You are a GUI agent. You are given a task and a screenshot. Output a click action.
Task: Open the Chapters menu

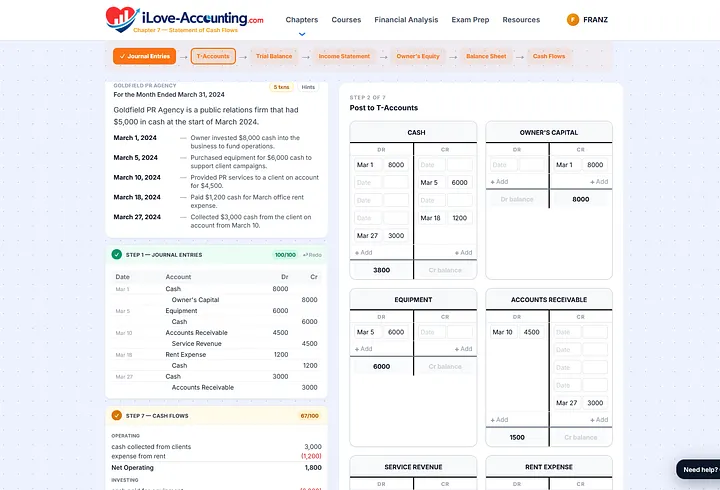click(302, 20)
